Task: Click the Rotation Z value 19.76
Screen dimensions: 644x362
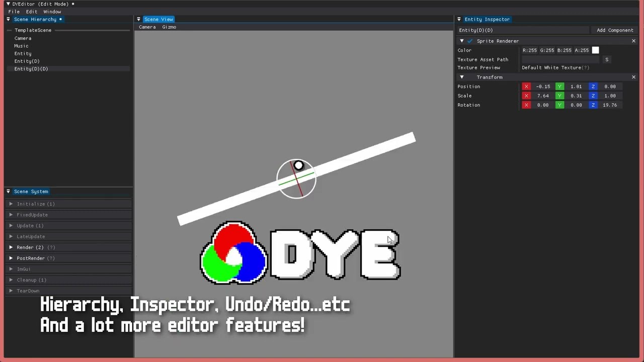Action: click(x=610, y=105)
